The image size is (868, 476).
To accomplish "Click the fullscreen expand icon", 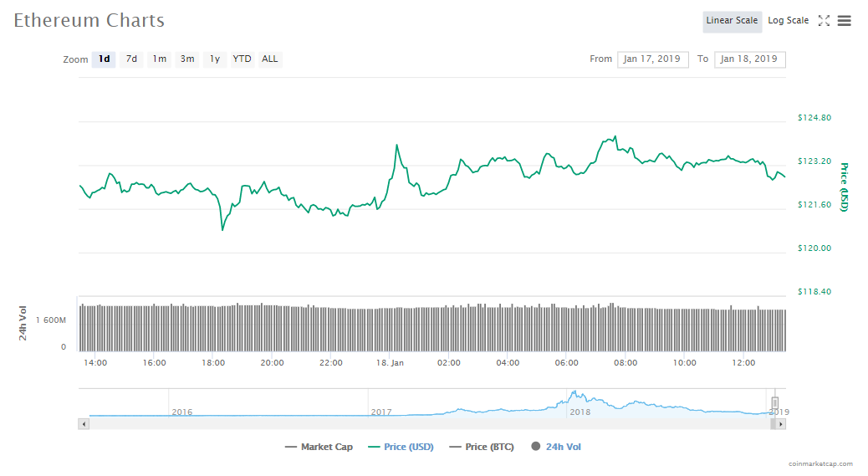I will coord(824,21).
